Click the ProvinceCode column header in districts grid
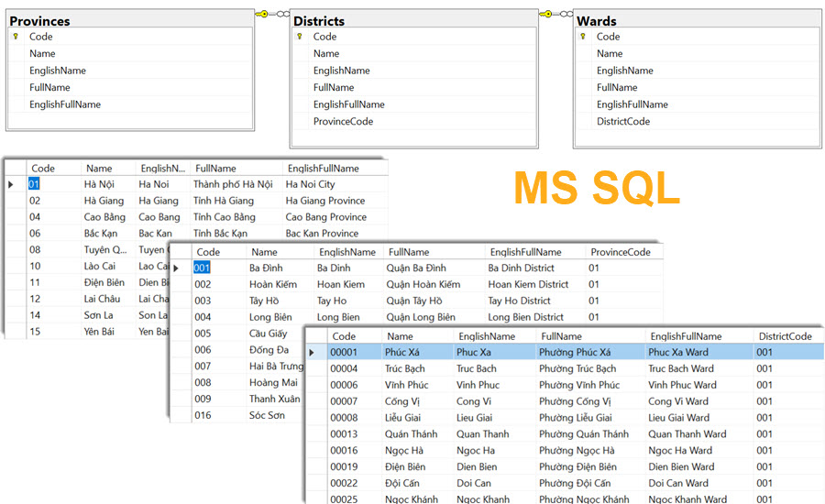825x504 pixels. pos(621,252)
